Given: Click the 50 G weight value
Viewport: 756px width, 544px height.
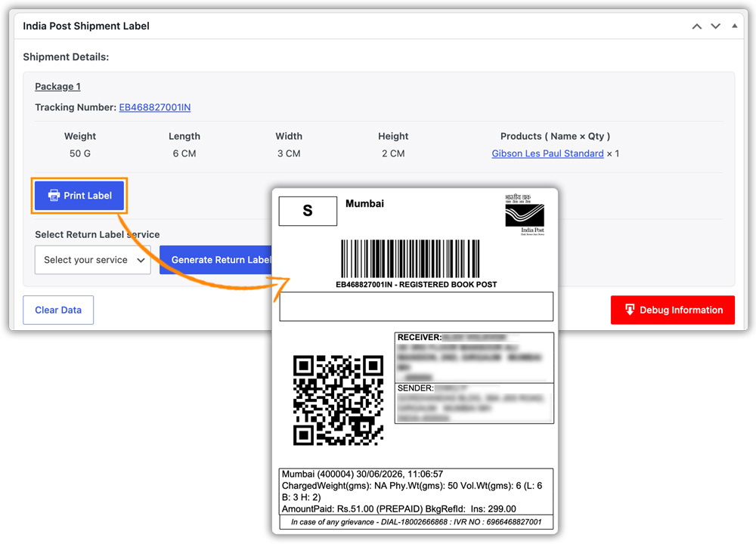Looking at the screenshot, I should (x=80, y=153).
